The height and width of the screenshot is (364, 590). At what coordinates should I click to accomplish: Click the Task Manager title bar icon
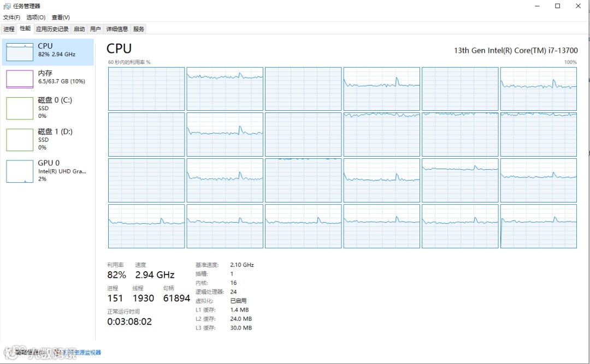7,6
